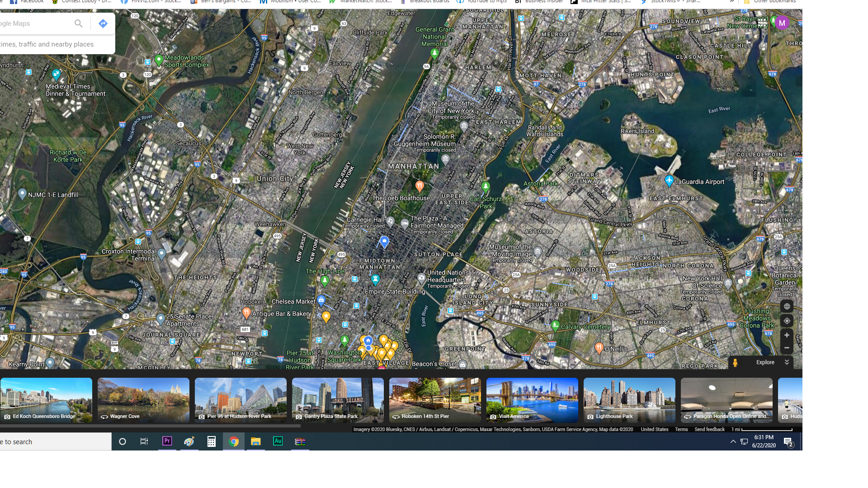Zoom out with the minus button
Image resolution: width=868 pixels, height=488 pixels.
[787, 348]
